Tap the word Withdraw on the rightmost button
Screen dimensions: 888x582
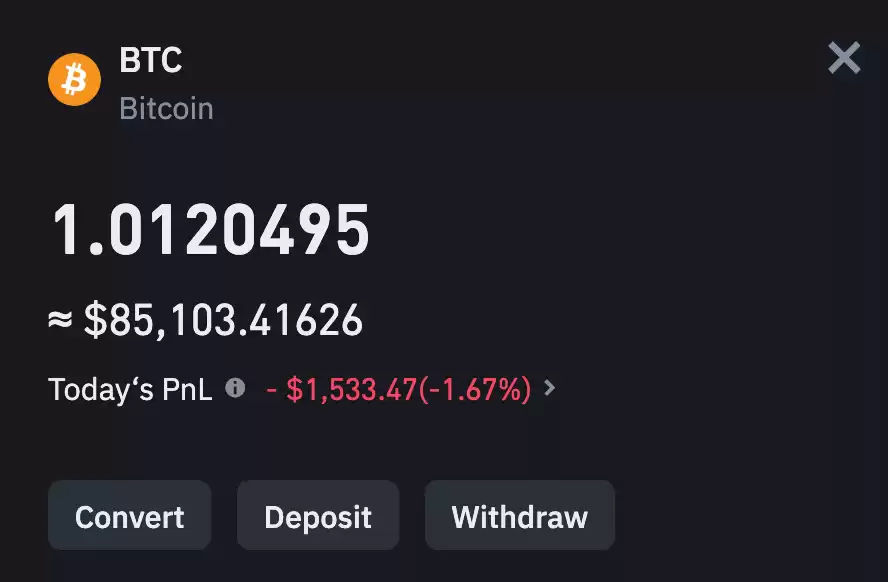pos(520,517)
